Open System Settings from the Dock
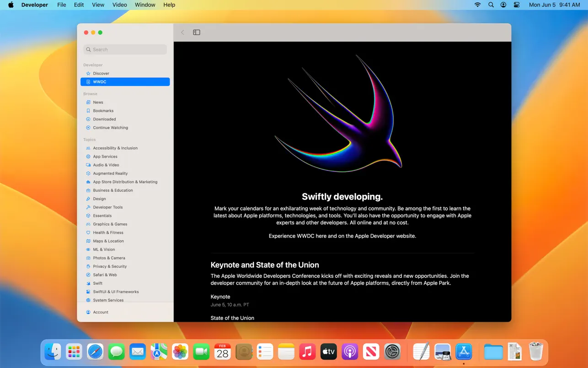 pos(392,352)
